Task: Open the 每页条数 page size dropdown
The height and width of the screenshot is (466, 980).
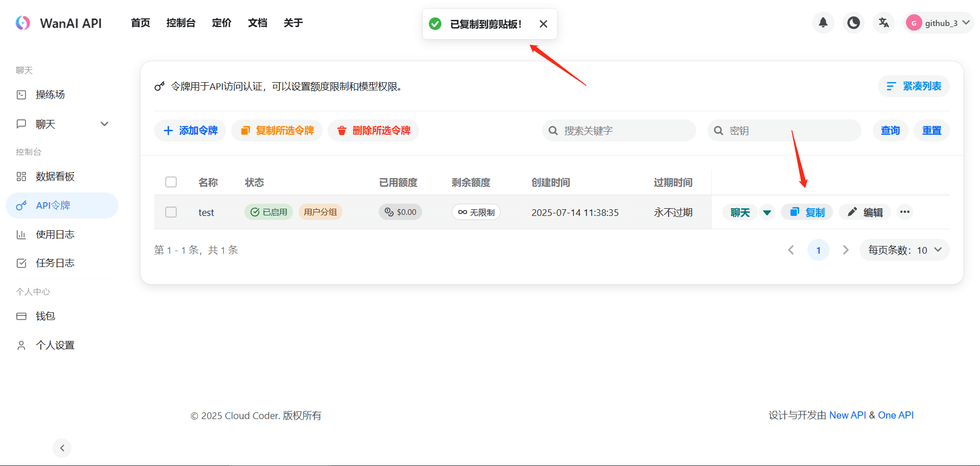Action: point(904,250)
